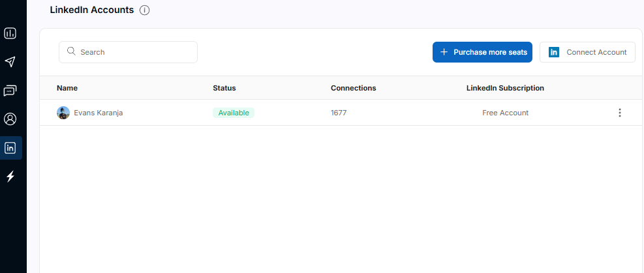Open the campaigns paper-plane sidebar icon
644x273 pixels.
[10, 62]
